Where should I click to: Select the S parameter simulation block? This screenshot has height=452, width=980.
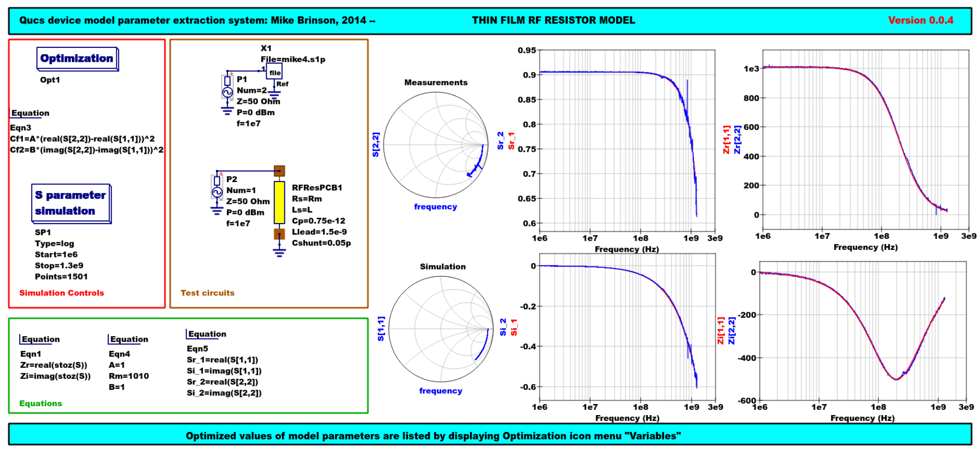[71, 203]
